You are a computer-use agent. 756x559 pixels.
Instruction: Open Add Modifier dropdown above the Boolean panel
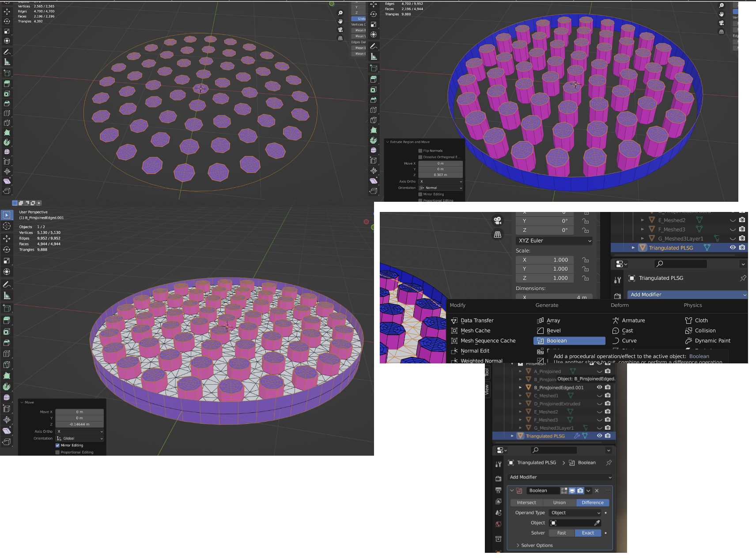(x=560, y=477)
